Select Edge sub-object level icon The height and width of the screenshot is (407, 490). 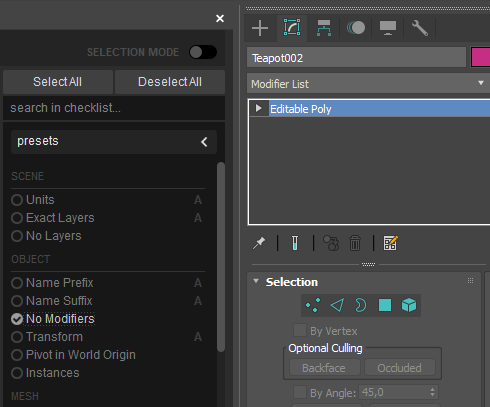pyautogui.click(x=337, y=305)
